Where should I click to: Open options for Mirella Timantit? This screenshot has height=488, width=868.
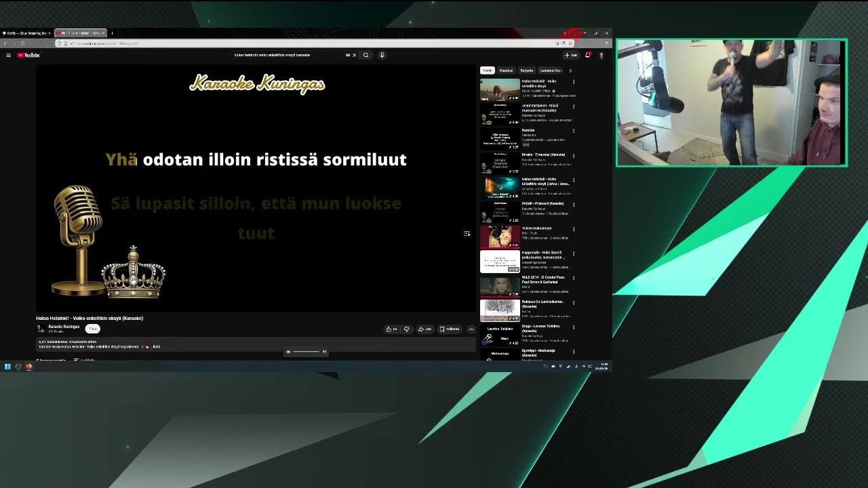(x=574, y=155)
